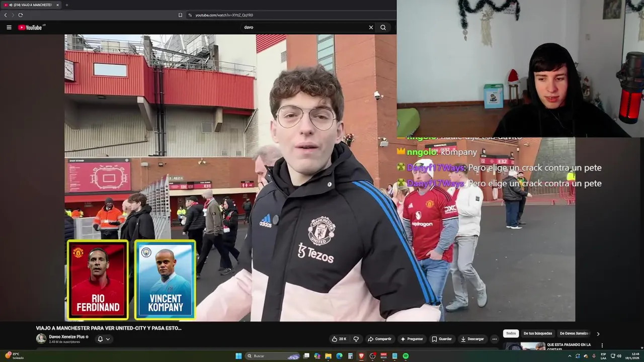
Task: Show more filter chips with the arrow
Action: [x=598, y=333]
